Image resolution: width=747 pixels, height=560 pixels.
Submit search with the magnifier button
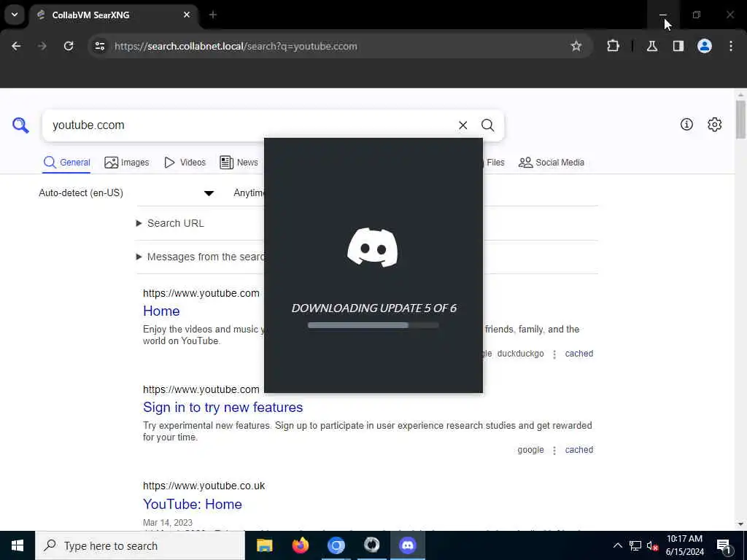pyautogui.click(x=487, y=125)
